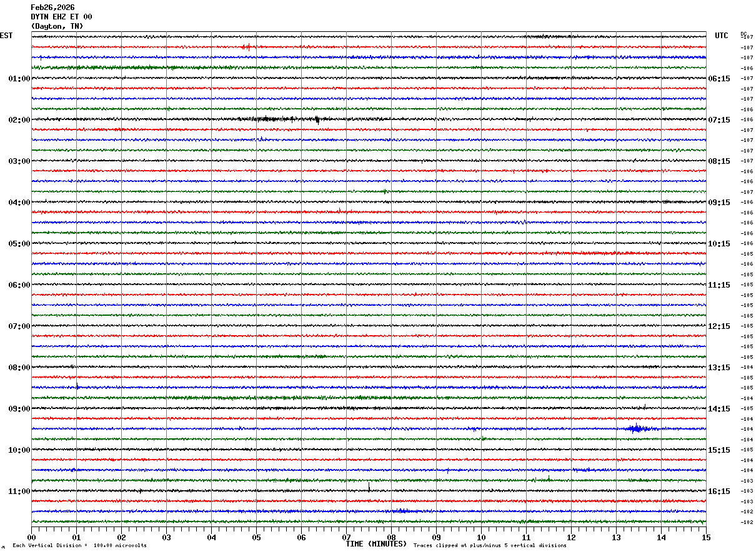Click the Traces clipped at plus/minus 5 footnote
Viewport: 756px width, 554px height.
coord(490,545)
